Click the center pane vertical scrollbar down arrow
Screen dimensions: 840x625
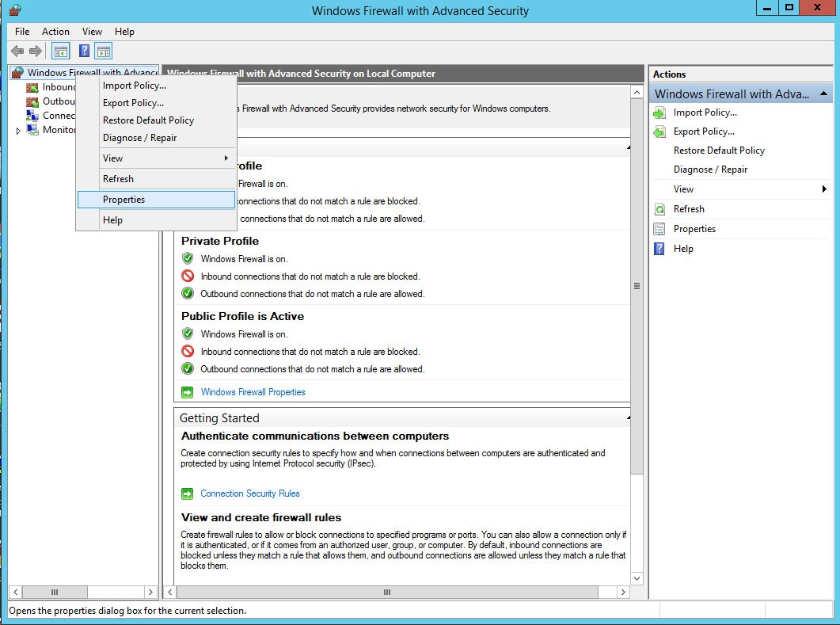(637, 578)
